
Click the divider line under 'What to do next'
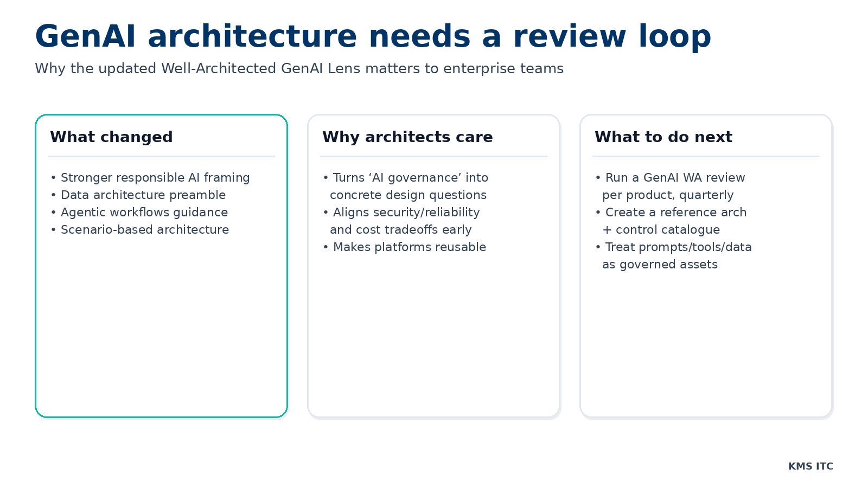[x=705, y=156]
